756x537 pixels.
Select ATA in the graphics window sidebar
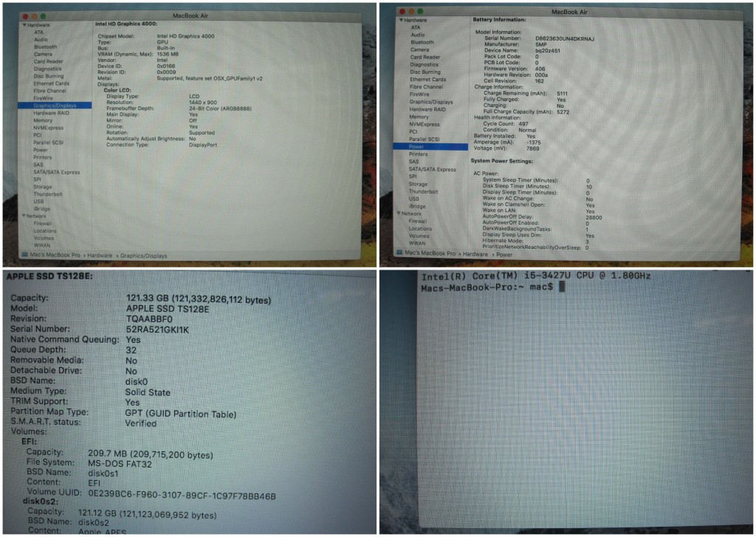pos(38,33)
